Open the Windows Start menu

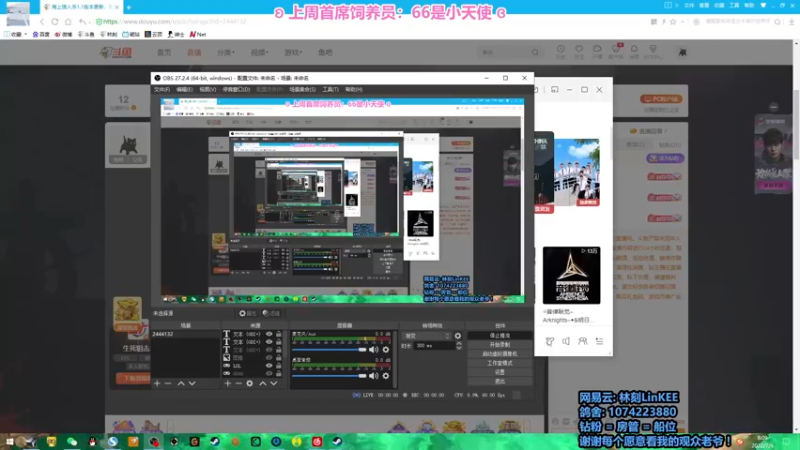[x=9, y=442]
